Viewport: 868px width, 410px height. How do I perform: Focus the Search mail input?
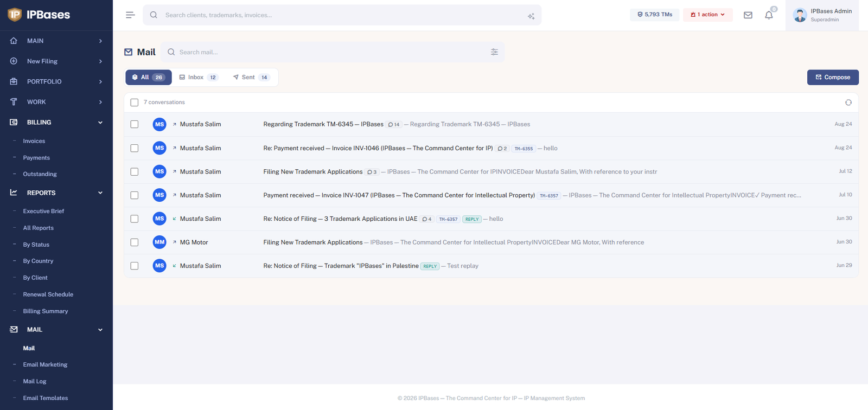(332, 52)
